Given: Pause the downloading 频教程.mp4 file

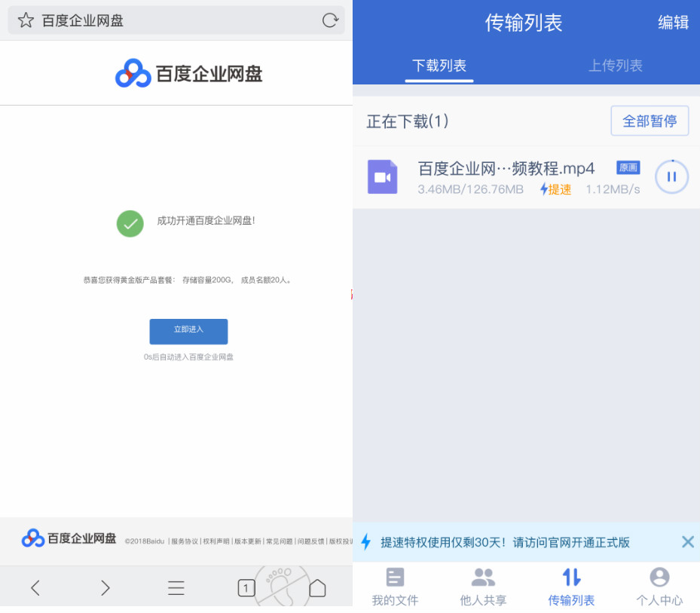Looking at the screenshot, I should 671,176.
